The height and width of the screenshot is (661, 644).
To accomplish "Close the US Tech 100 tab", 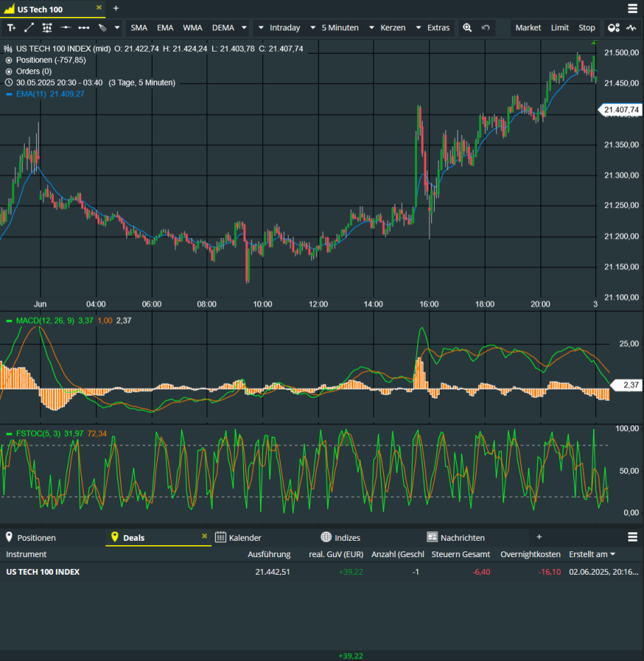I will click(x=99, y=8).
